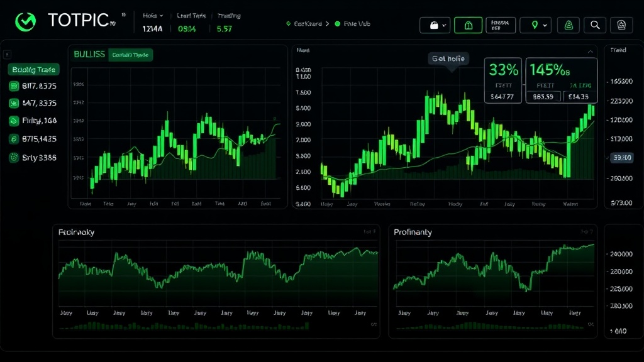Select the 'Trading' header tab
The image size is (644, 362).
[229, 16]
